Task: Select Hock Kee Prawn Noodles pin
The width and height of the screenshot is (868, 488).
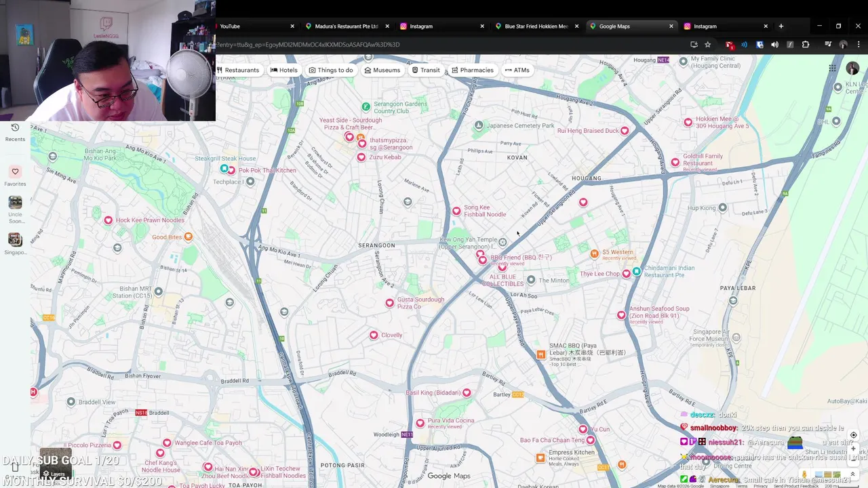Action: coord(108,220)
